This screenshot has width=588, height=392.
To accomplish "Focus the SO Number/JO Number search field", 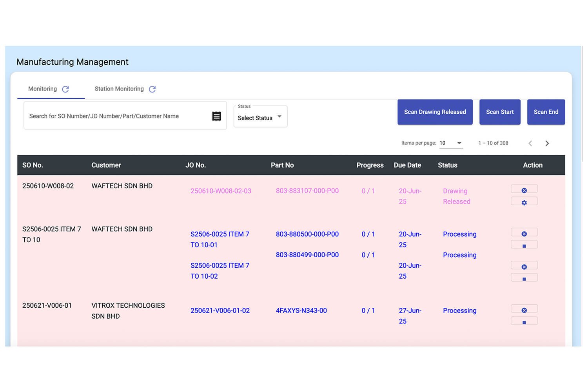I will [x=118, y=116].
